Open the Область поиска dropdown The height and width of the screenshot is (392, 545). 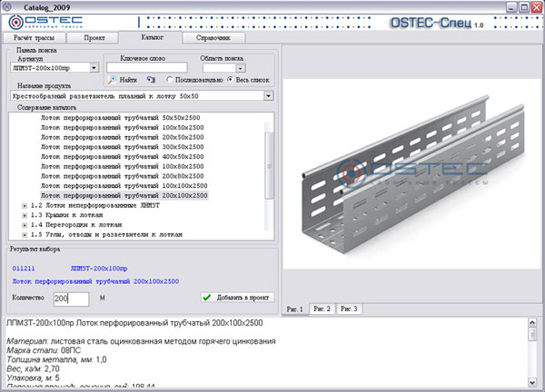tap(241, 67)
